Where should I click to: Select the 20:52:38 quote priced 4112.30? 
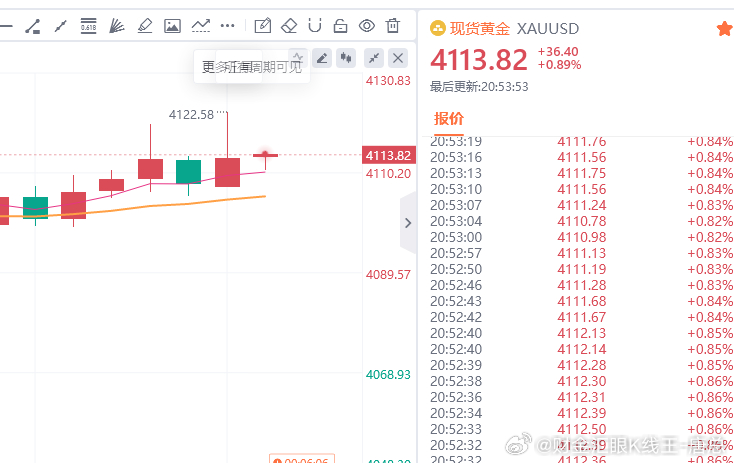click(581, 381)
